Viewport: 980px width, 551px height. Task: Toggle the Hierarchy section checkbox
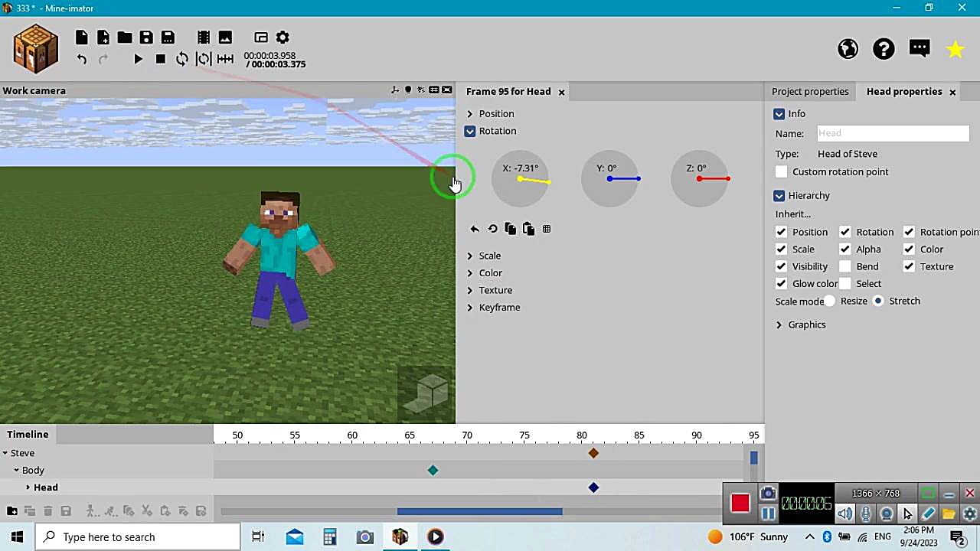[779, 196]
